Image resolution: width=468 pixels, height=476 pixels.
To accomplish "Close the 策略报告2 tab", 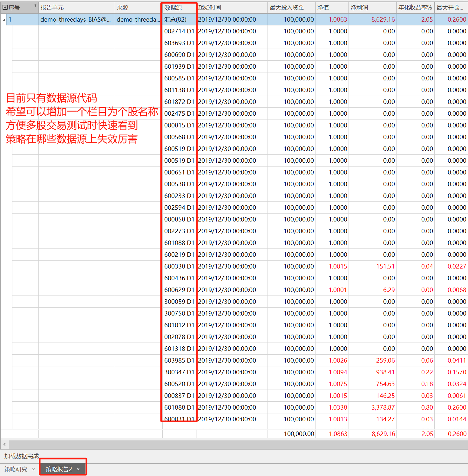I will (x=78, y=469).
